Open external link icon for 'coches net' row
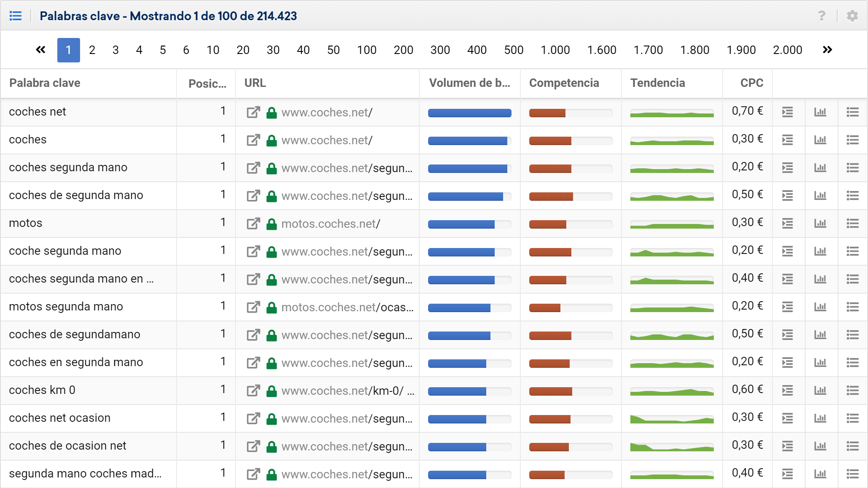Screen dimensions: 868x488 [x=253, y=112]
